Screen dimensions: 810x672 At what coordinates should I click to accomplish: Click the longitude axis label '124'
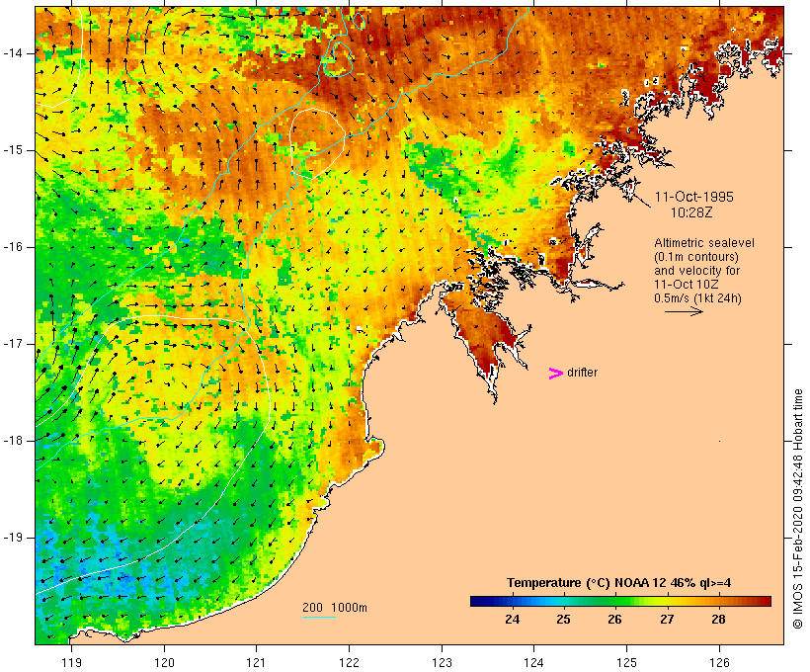click(x=533, y=662)
